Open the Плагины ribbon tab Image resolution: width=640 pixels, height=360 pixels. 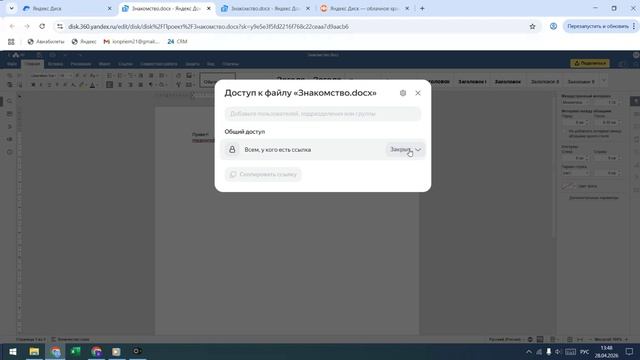(231, 64)
